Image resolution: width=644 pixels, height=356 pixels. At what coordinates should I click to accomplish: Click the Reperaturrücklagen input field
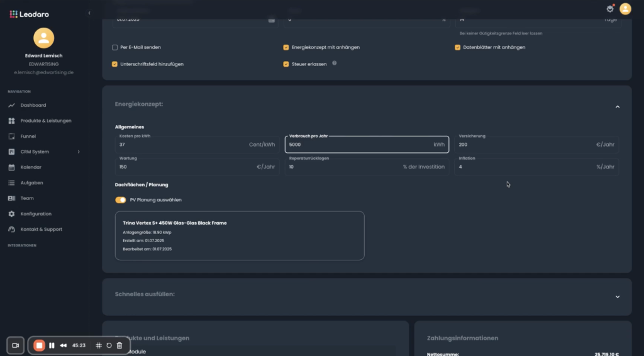[367, 167]
